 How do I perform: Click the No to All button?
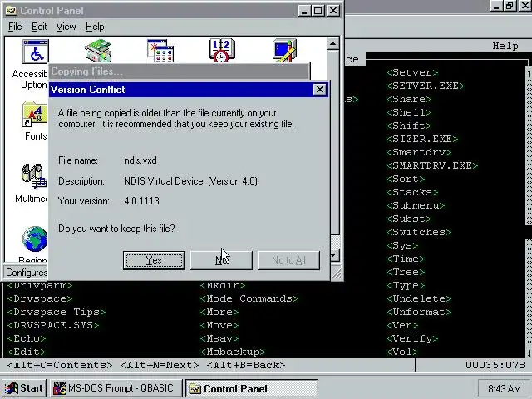(x=288, y=260)
